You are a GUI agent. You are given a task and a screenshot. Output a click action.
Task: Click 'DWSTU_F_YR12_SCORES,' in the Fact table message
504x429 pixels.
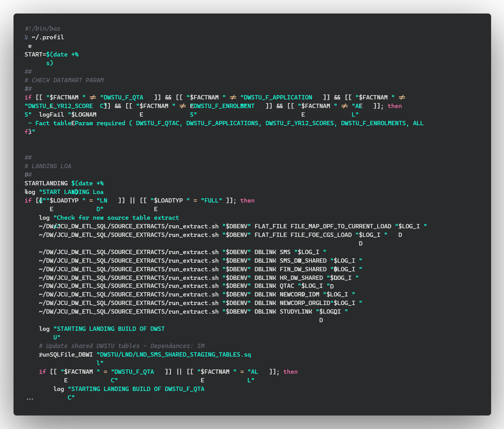click(x=301, y=123)
